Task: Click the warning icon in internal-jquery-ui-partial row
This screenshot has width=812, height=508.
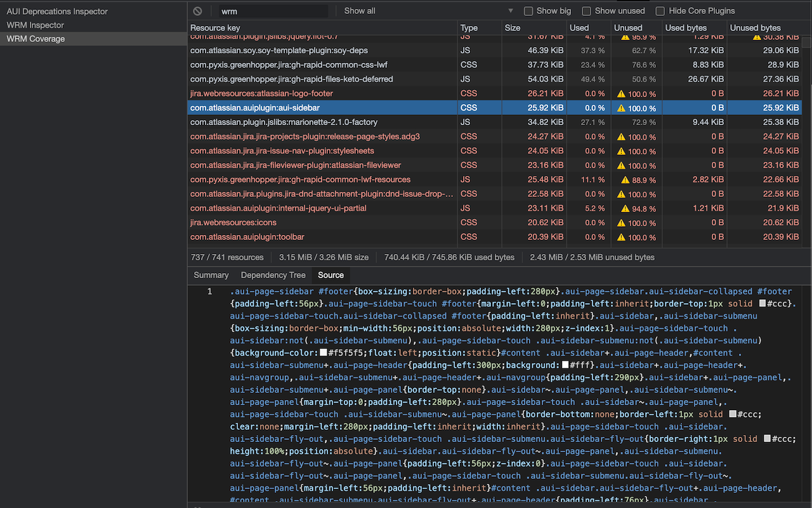Action: coord(625,208)
